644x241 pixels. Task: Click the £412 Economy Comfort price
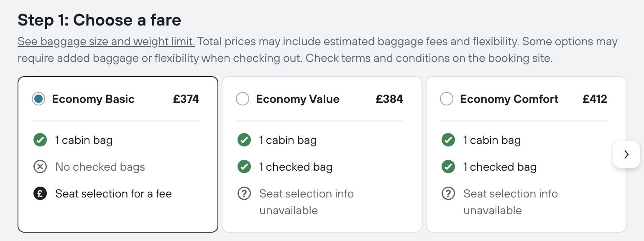(595, 99)
